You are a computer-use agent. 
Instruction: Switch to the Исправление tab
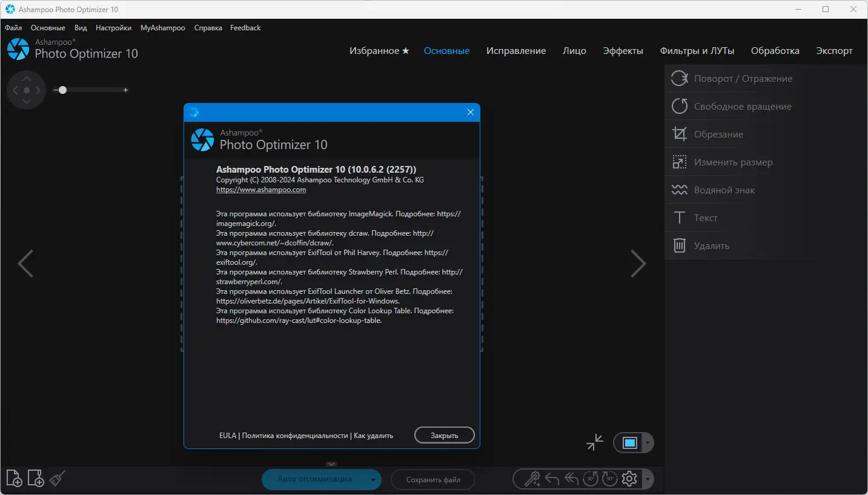coord(516,51)
